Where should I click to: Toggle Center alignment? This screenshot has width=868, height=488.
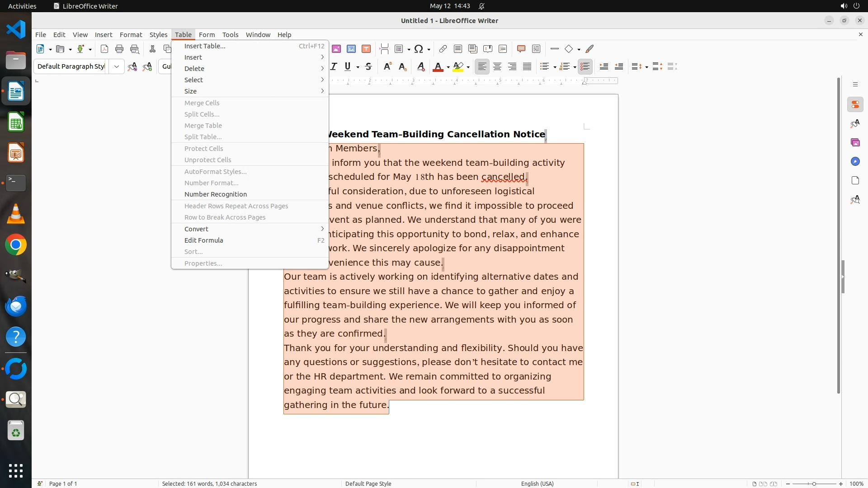497,67
